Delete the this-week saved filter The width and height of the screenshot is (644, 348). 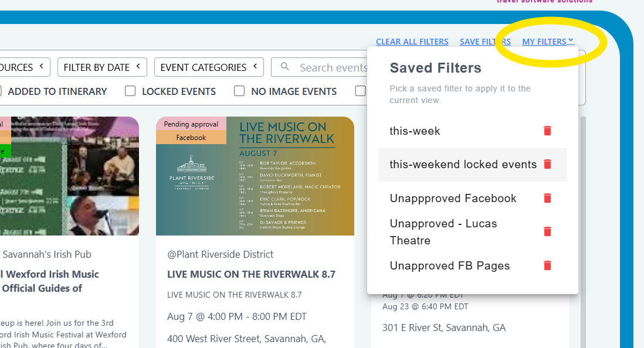(x=547, y=131)
